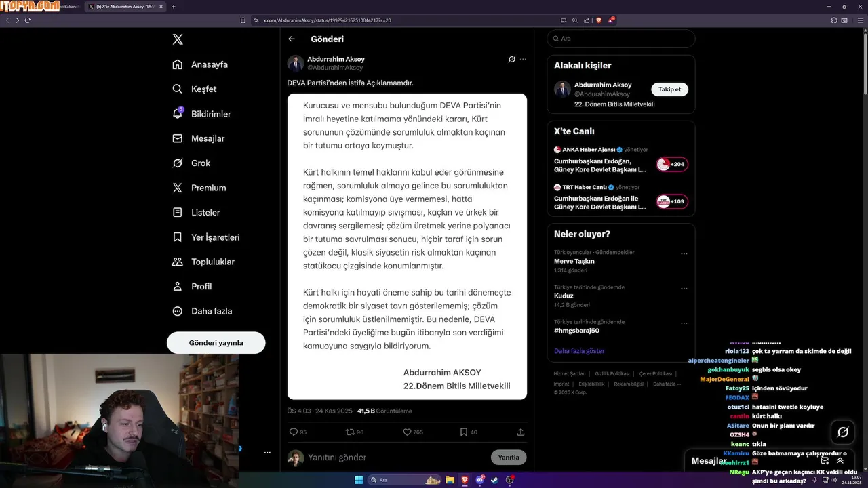Click the bookmark icon in address bar

[243, 20]
